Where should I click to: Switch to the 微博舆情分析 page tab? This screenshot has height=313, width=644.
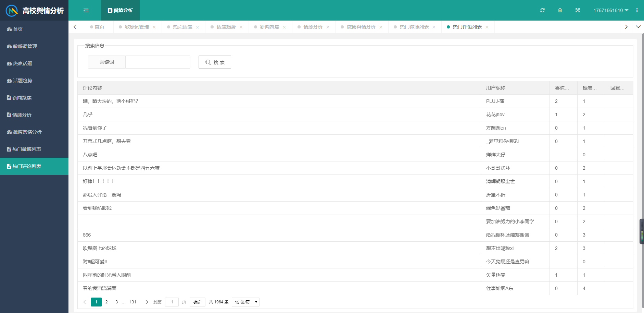point(361,27)
